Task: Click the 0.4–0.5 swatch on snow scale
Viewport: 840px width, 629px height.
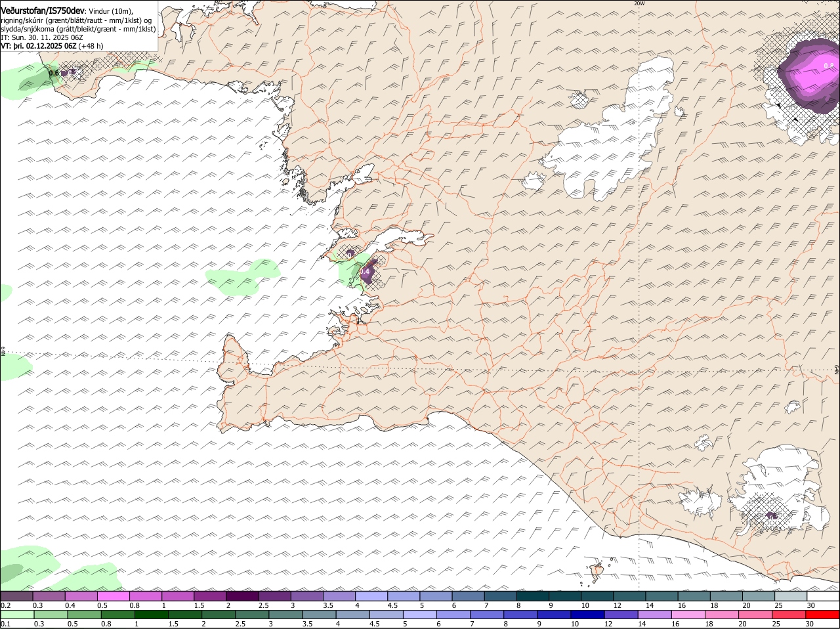Action: point(81,596)
